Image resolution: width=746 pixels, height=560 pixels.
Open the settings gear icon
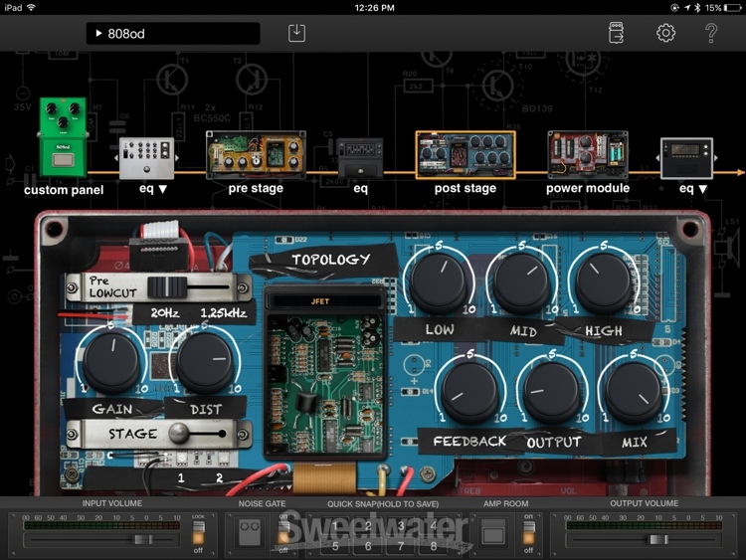click(x=665, y=33)
